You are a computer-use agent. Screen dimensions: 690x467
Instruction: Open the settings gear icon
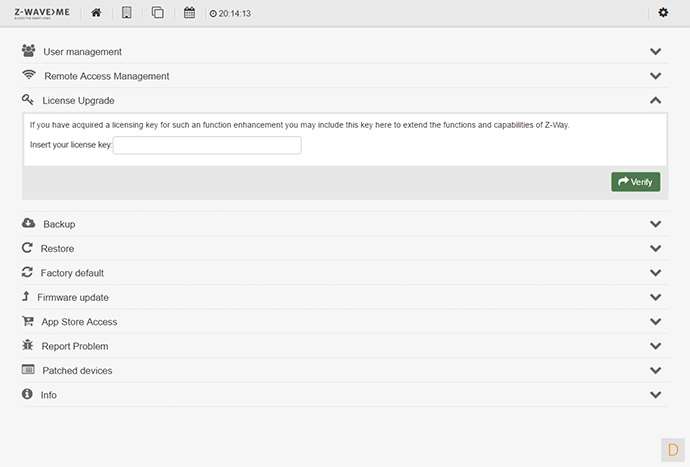pyautogui.click(x=663, y=13)
